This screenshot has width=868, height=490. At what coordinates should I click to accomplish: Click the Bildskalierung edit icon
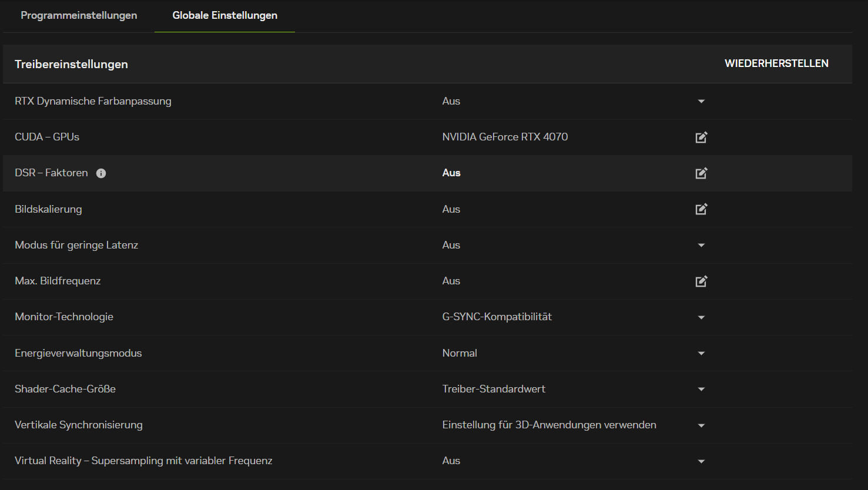pyautogui.click(x=701, y=209)
